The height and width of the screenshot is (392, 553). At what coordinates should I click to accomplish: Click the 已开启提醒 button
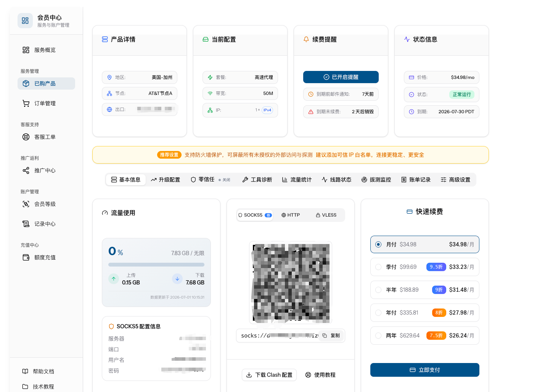pyautogui.click(x=341, y=77)
